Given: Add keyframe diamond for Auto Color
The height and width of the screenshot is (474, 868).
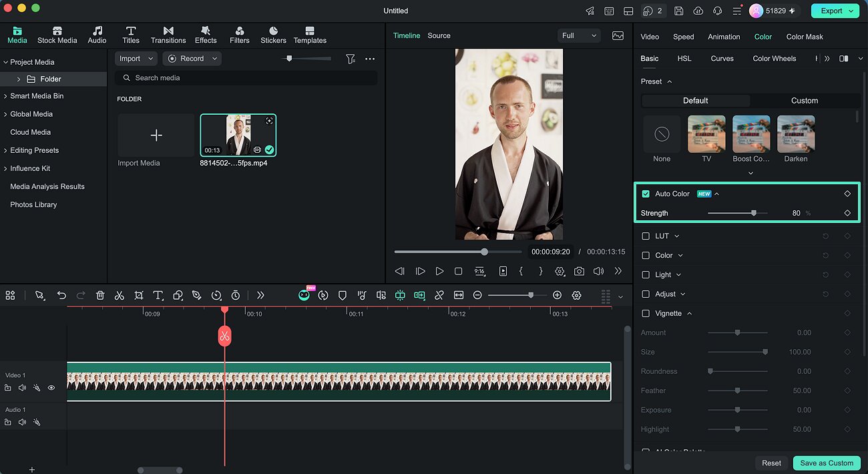Looking at the screenshot, I should click(x=847, y=194).
